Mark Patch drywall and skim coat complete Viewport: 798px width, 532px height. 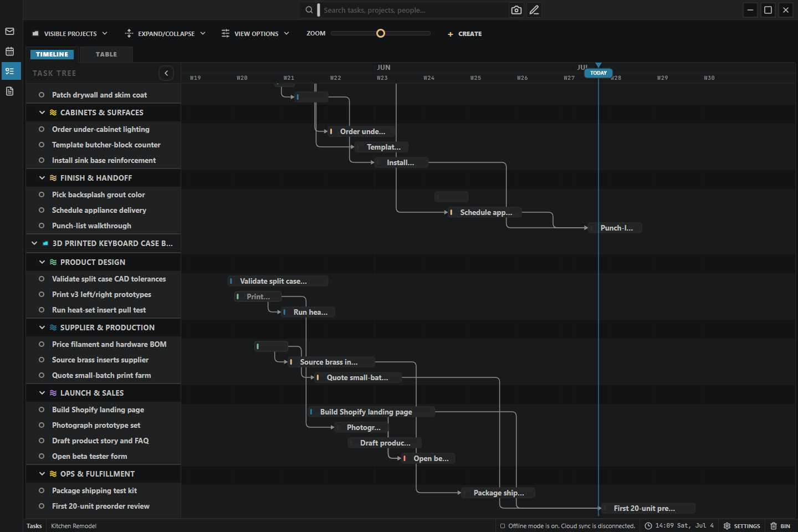[x=42, y=95]
